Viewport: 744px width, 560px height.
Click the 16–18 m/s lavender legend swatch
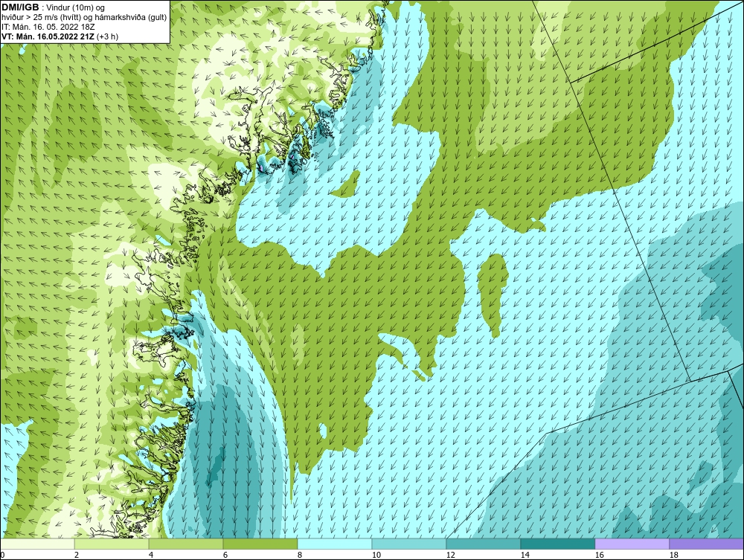(x=632, y=544)
